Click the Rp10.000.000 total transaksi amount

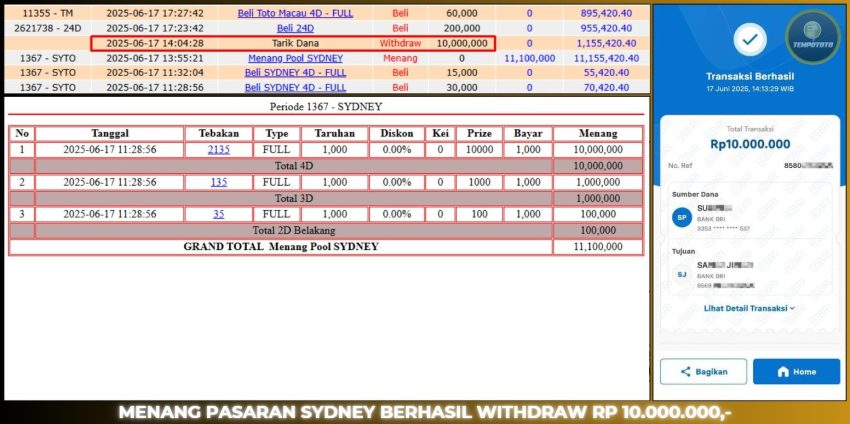tap(750, 144)
